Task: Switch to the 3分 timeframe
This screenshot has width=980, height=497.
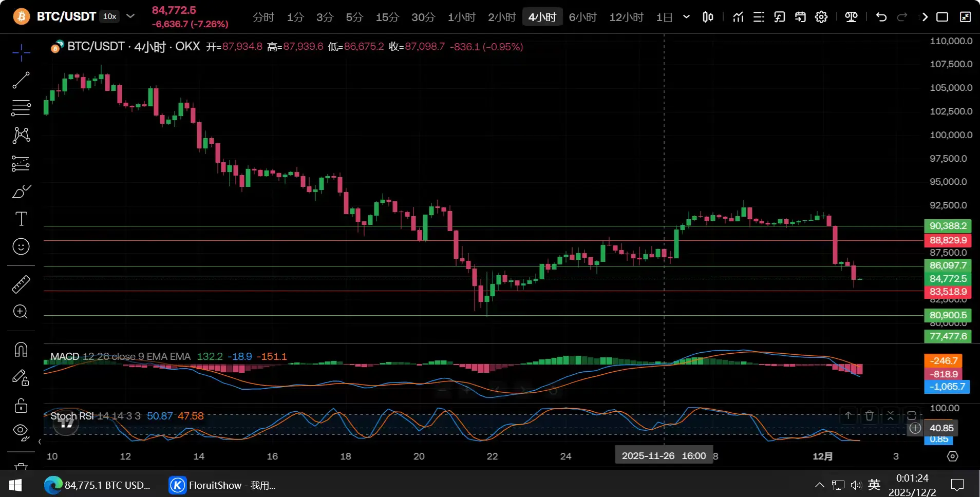Action: pyautogui.click(x=325, y=17)
